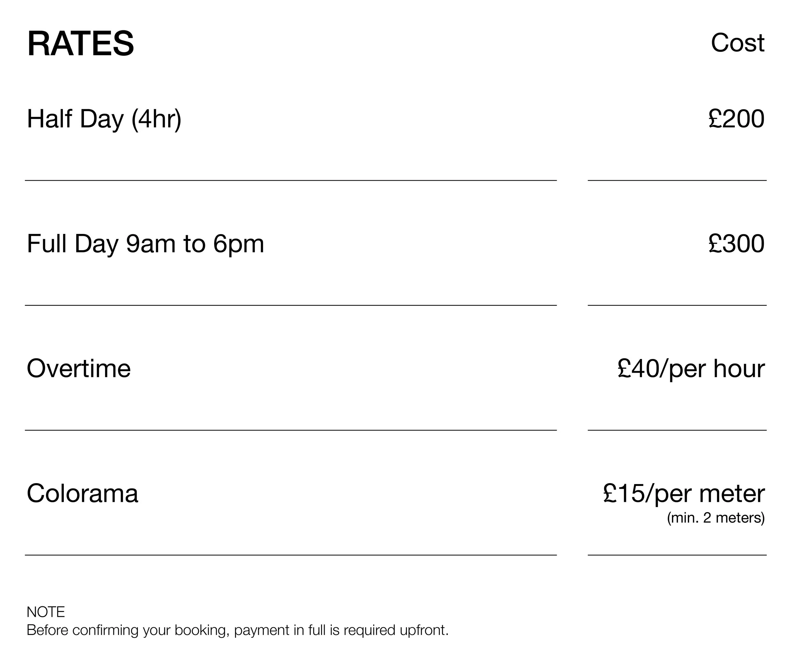Screen dimensions: 798x672
Task: Click the divider line under Half Day label
Action: tap(291, 181)
